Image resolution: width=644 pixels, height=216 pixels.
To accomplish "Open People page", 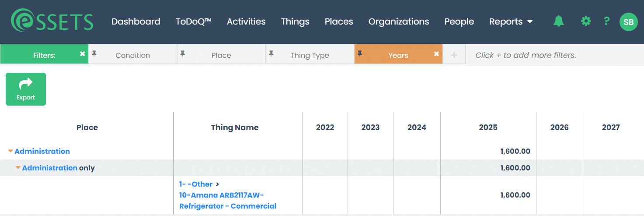I will point(459,21).
